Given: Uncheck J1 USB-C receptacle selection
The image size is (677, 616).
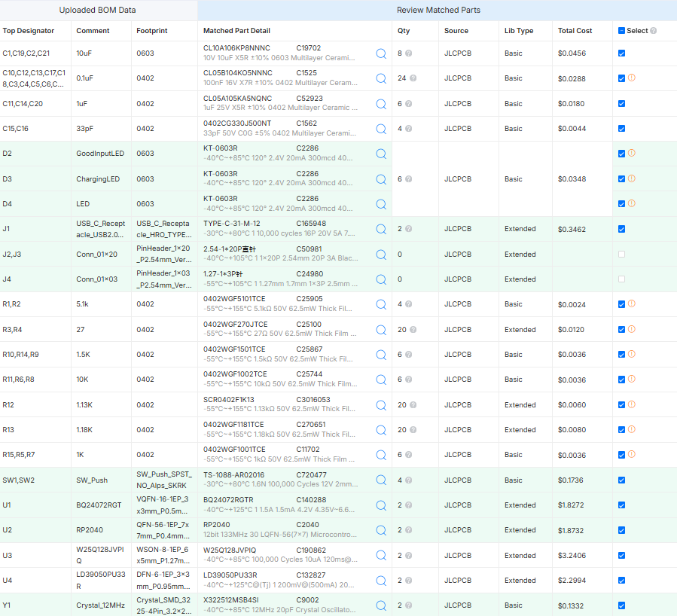Looking at the screenshot, I should tap(621, 229).
